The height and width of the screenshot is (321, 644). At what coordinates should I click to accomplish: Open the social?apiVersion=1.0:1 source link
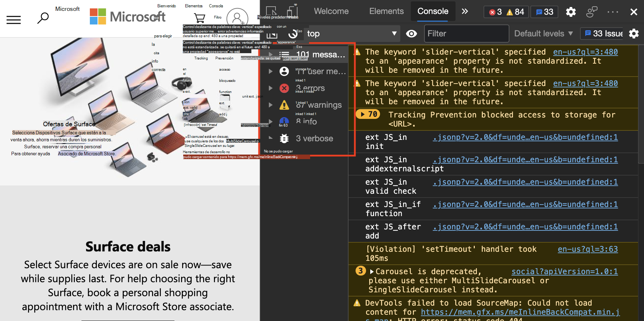coord(565,272)
